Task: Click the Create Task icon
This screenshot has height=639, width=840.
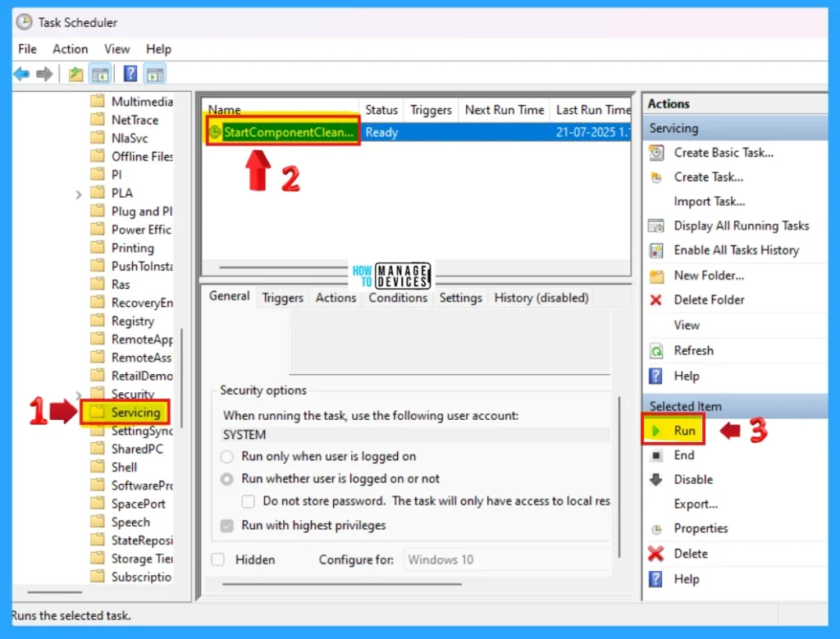Action: click(x=656, y=177)
